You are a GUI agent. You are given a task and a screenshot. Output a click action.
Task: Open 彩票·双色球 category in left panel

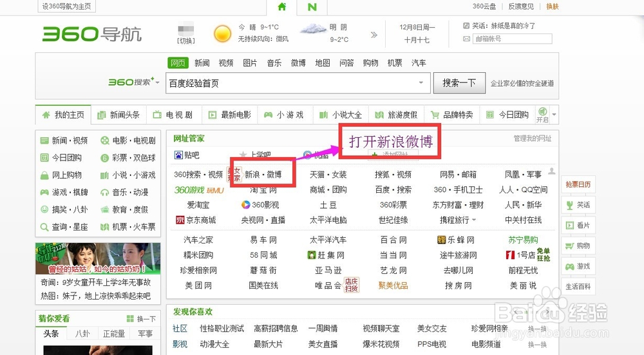[x=128, y=158]
